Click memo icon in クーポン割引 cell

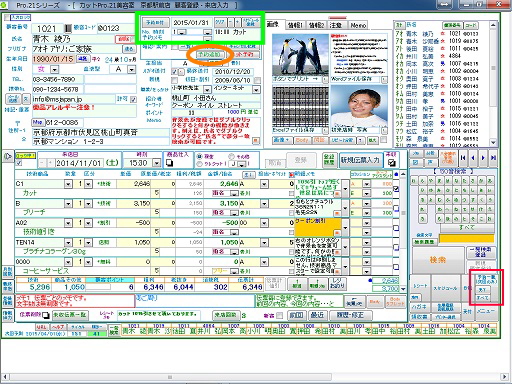[x=337, y=233]
